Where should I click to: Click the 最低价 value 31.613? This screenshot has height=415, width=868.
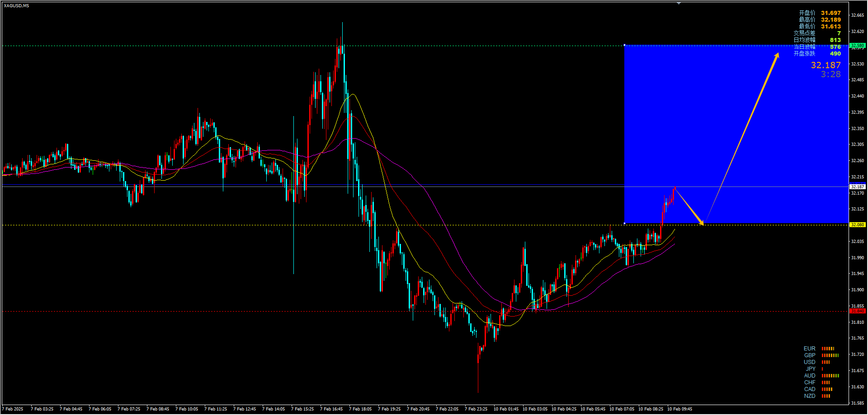831,27
